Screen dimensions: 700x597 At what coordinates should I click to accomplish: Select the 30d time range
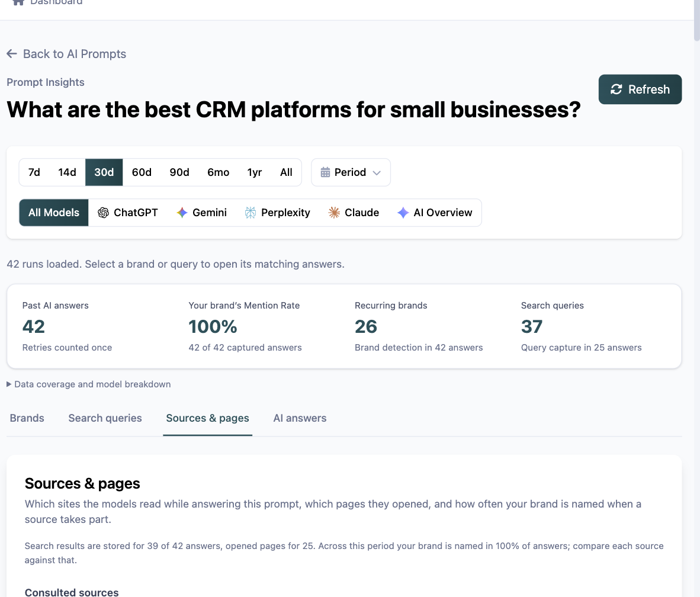(104, 172)
